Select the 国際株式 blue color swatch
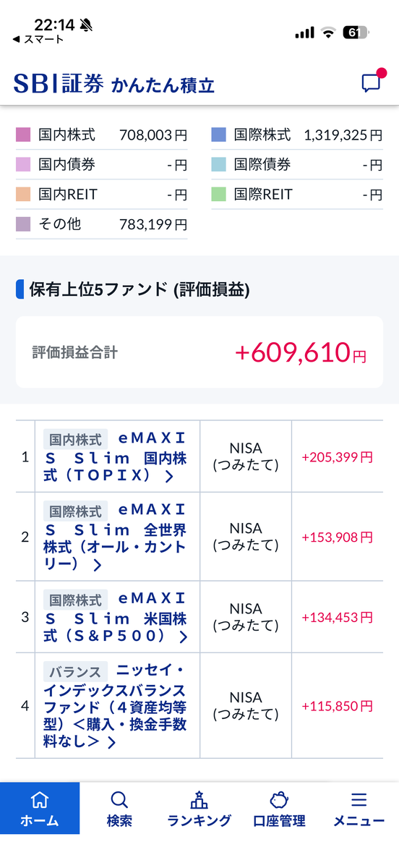This screenshot has width=399, height=868. pyautogui.click(x=219, y=135)
